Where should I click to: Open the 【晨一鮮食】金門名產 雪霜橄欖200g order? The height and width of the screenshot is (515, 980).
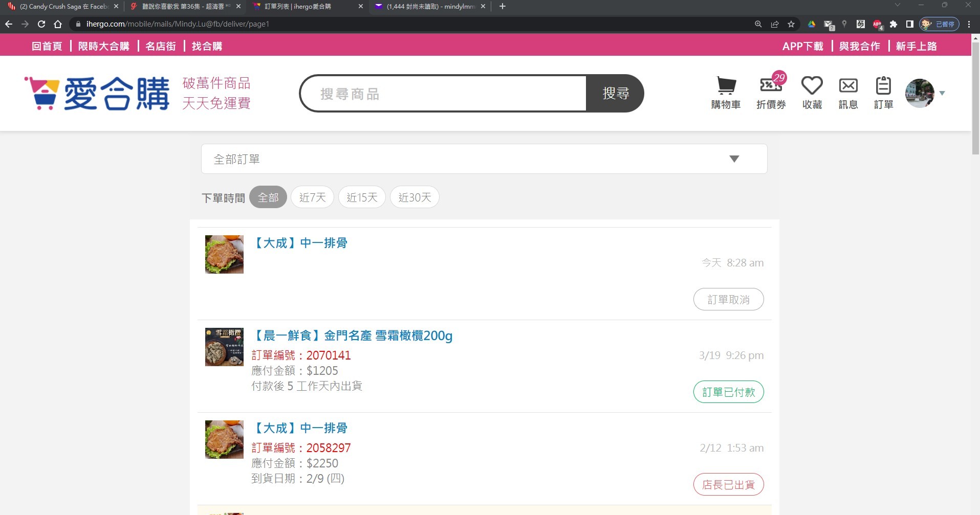[353, 335]
